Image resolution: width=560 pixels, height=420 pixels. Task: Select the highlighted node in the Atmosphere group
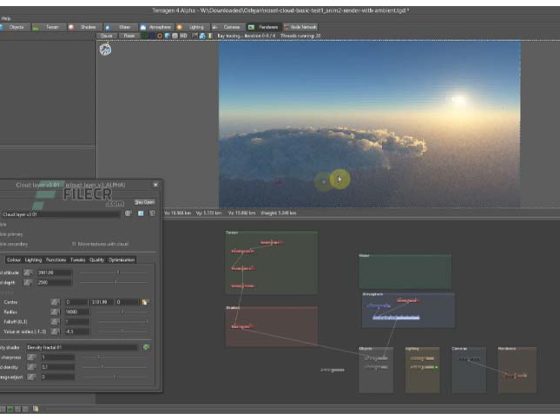(x=396, y=318)
